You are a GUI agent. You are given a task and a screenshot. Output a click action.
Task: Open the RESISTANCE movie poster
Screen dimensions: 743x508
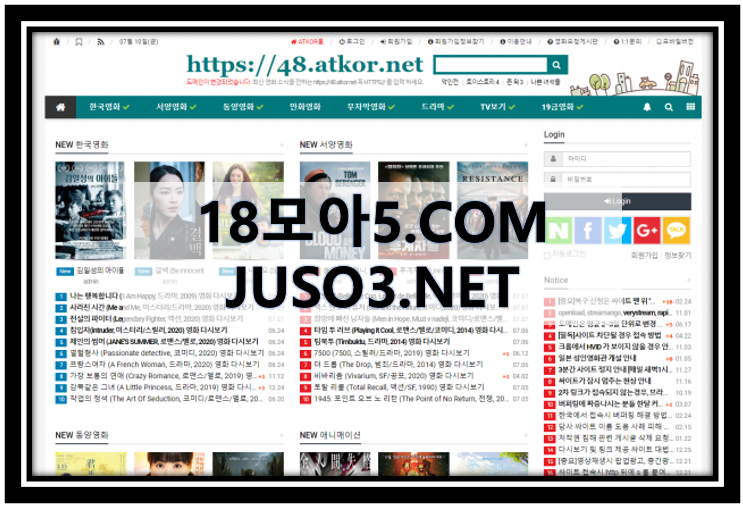[x=492, y=210]
